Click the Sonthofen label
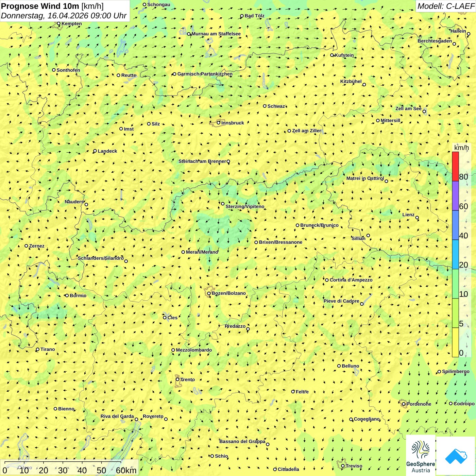476x476 pixels. (x=68, y=70)
